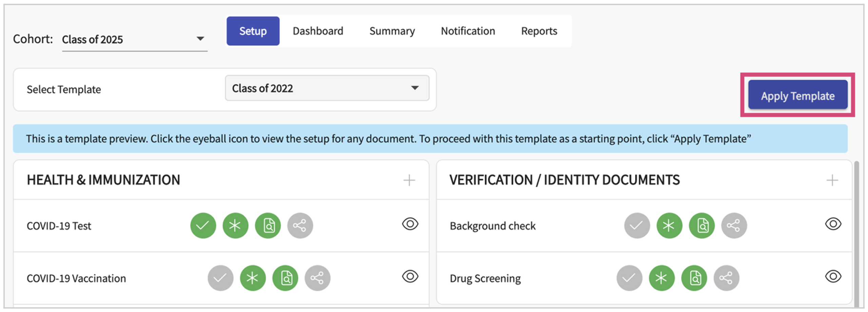The height and width of the screenshot is (312, 868).
Task: Open the Reports tab
Action: [x=539, y=31]
